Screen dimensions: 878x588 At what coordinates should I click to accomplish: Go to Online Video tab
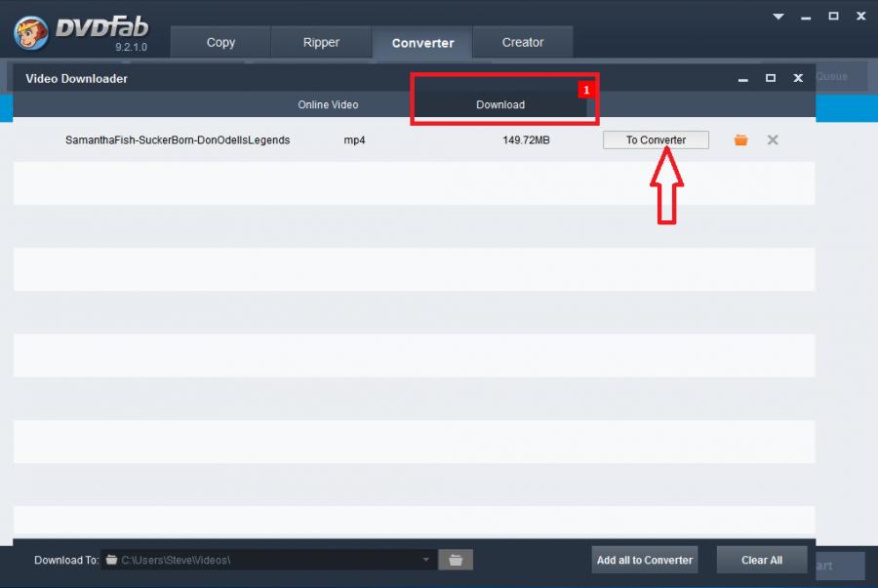328,104
